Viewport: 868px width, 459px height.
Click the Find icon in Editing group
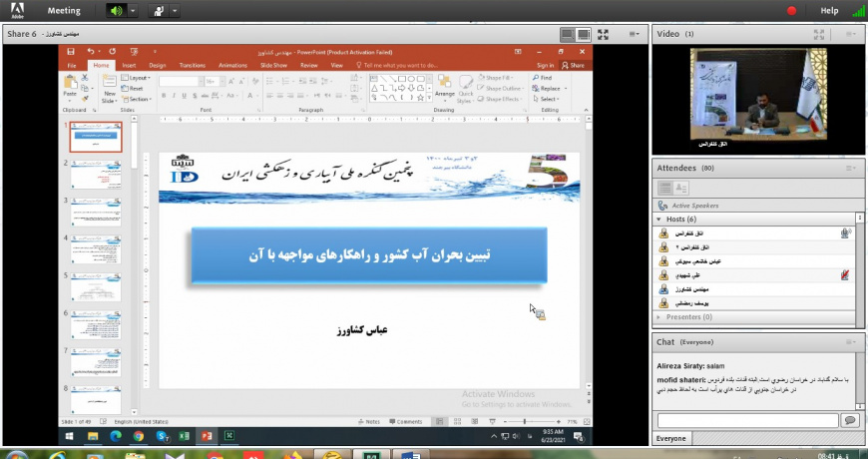pos(536,78)
